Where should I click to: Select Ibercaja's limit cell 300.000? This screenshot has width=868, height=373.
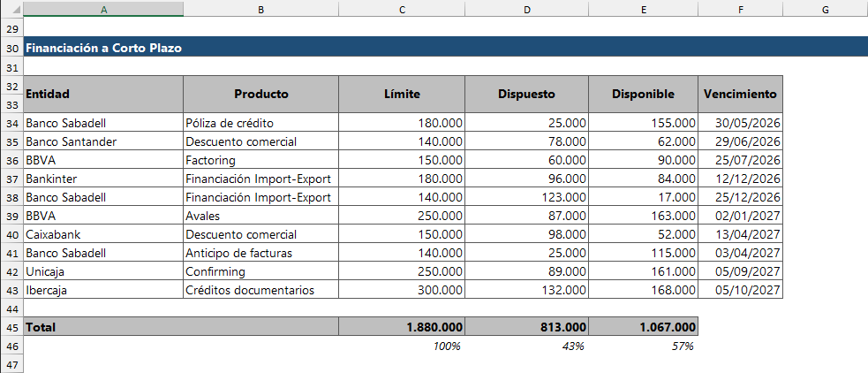click(x=402, y=290)
